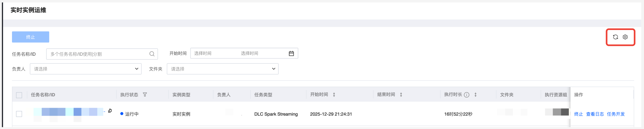Check the first task row checkbox

(x=19, y=114)
